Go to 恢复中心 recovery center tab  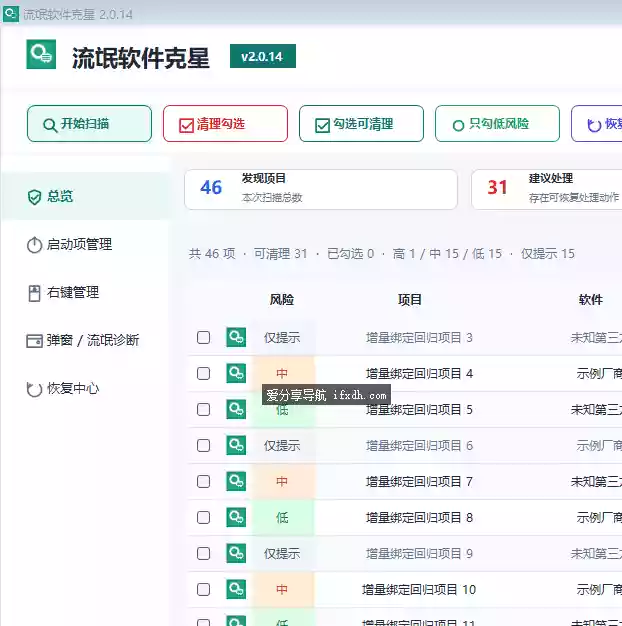click(85, 388)
